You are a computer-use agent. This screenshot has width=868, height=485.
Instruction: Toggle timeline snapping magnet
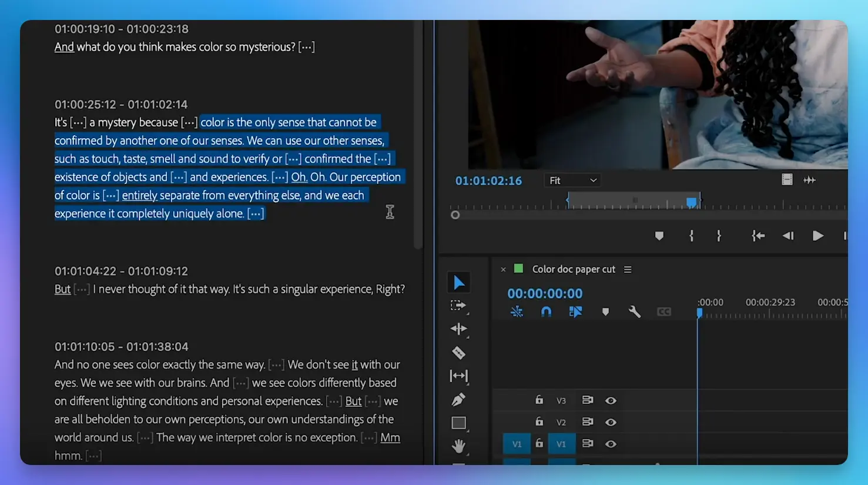pos(546,312)
